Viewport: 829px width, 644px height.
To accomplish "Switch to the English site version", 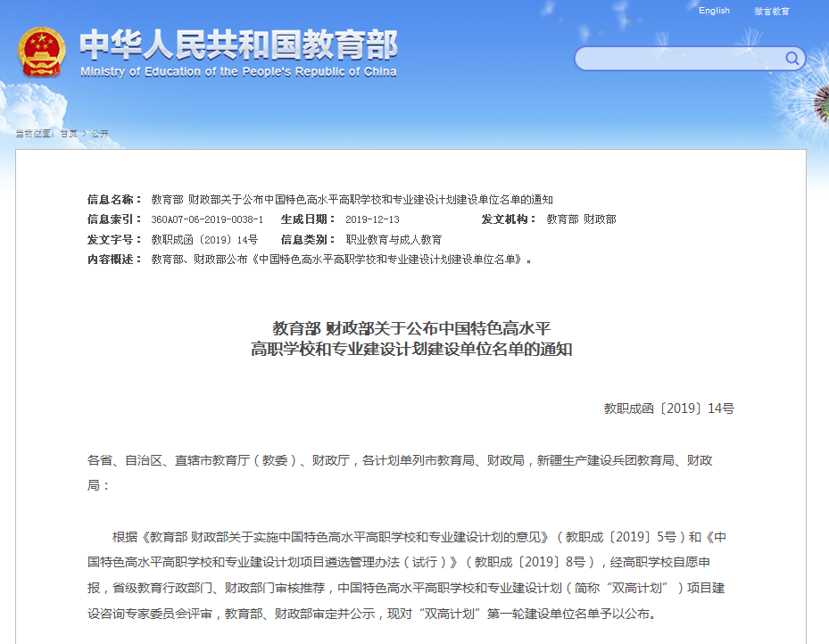I will [714, 11].
